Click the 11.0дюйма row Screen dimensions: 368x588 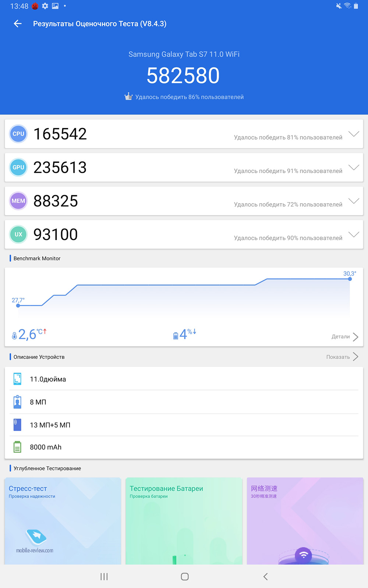[184, 379]
